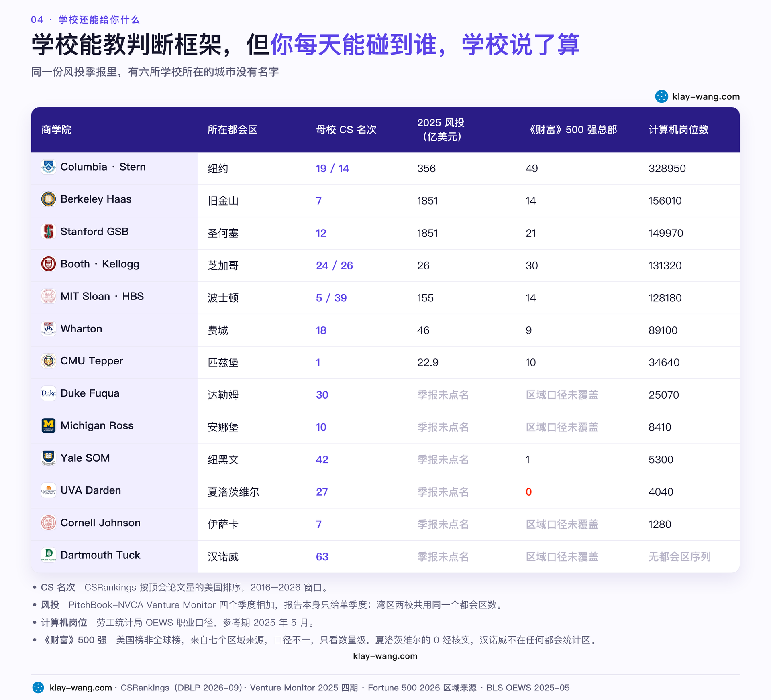Select the 计算机岗位数 column header
Image resolution: width=771 pixels, height=700 pixels.
[679, 130]
